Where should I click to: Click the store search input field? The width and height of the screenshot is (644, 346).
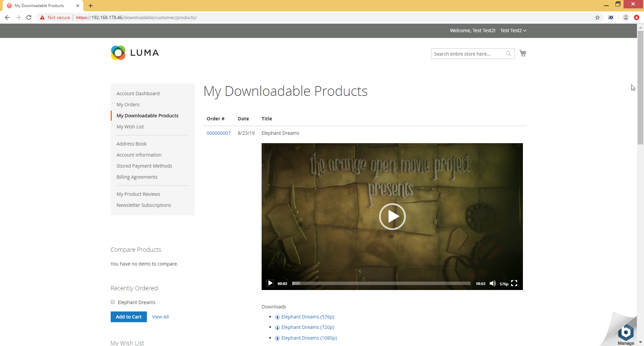[468, 54]
